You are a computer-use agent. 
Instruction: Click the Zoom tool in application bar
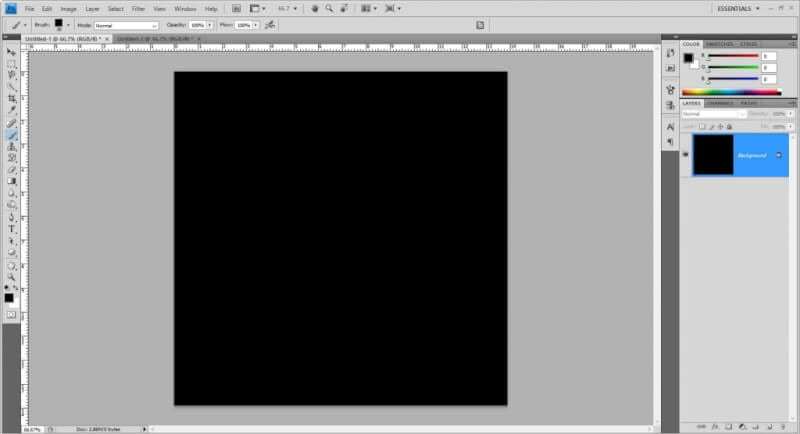[x=329, y=9]
